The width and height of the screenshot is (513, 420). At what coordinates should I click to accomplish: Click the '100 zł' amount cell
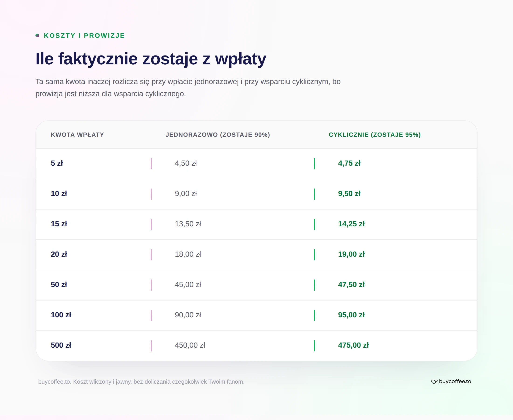point(61,315)
